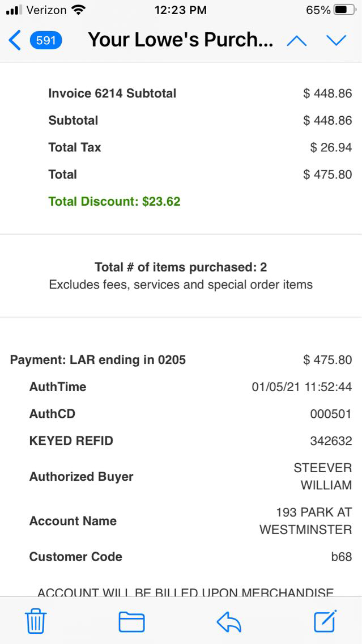This screenshot has height=644, width=362.
Task: Tap the AuthTime date 01/05/21 11:52:44
Action: tap(301, 387)
